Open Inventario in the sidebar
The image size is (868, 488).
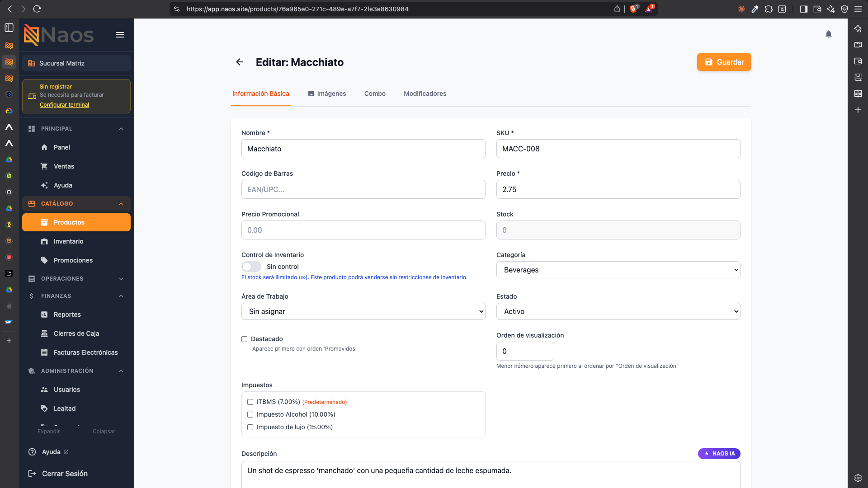click(76, 241)
